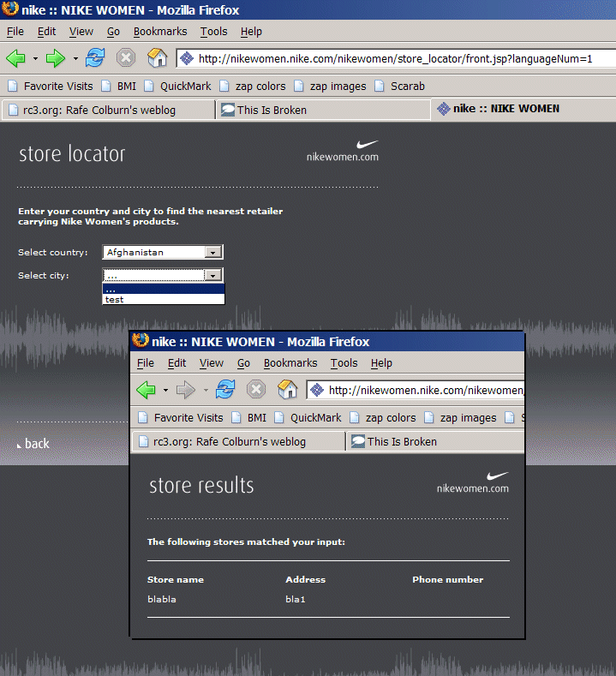Open zap images bookmark in main window
Image resolution: width=616 pixels, height=676 pixels.
click(x=331, y=87)
